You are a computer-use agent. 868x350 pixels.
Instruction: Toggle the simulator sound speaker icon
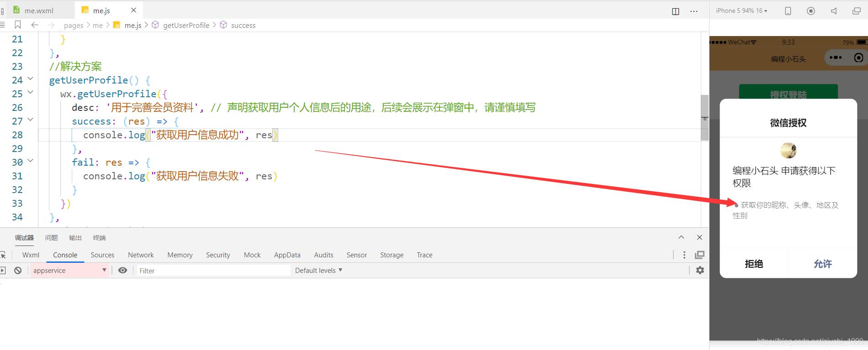point(834,11)
